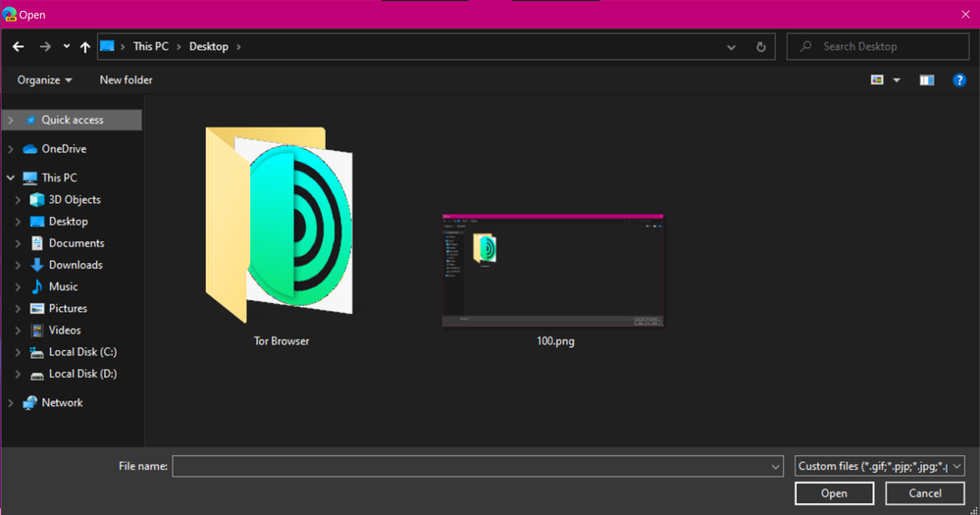Collapse the This PC node

click(x=11, y=178)
